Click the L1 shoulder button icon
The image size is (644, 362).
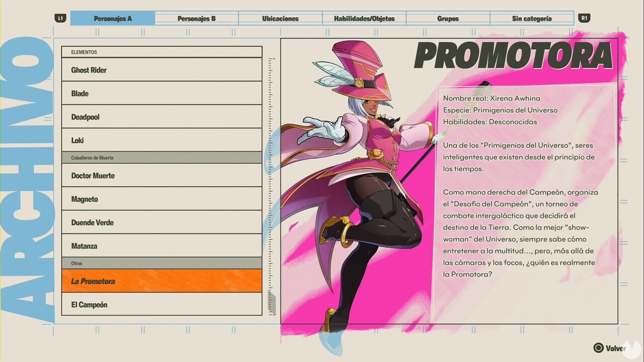tap(60, 18)
